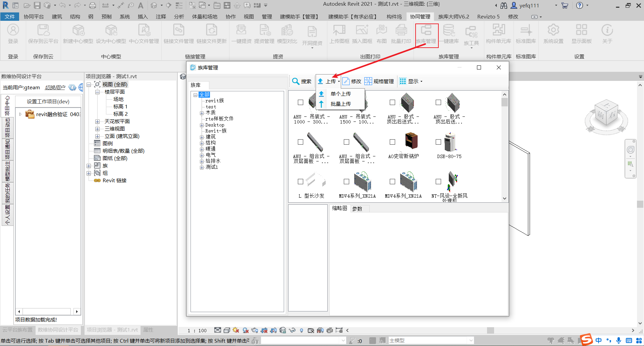Open the 项目动态 side tab
This screenshot has height=346, width=644.
click(x=7, y=128)
